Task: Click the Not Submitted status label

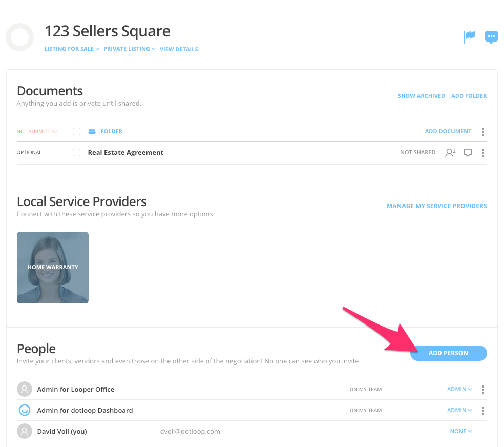Action: point(37,132)
